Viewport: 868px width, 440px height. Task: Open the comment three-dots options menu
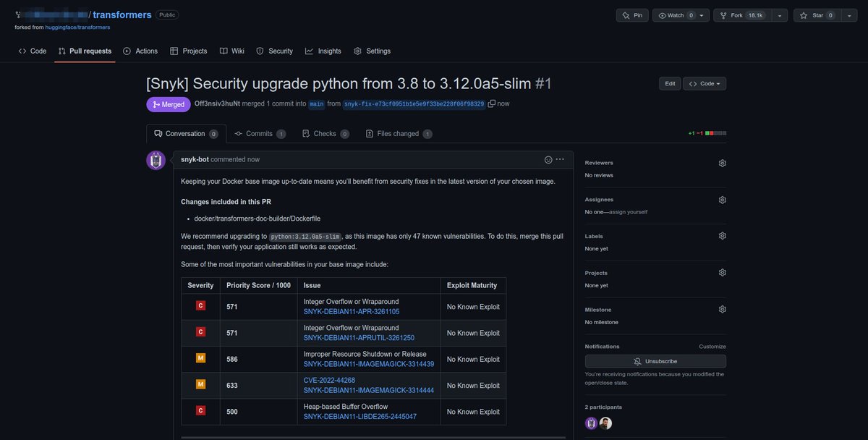pos(560,159)
